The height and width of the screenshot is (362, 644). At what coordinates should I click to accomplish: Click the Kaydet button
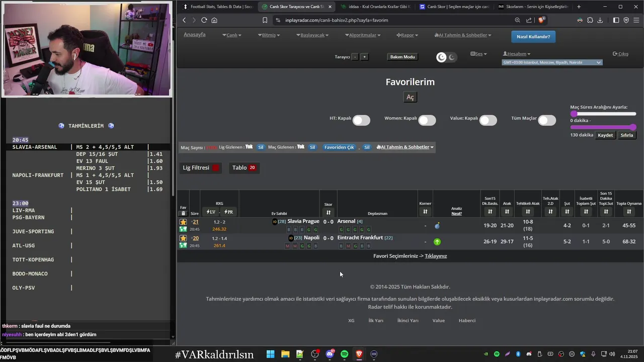605,135
